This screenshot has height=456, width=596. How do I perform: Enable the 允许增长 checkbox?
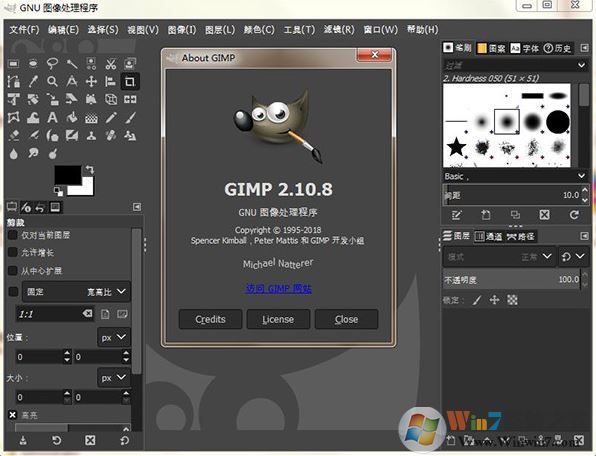tap(13, 252)
